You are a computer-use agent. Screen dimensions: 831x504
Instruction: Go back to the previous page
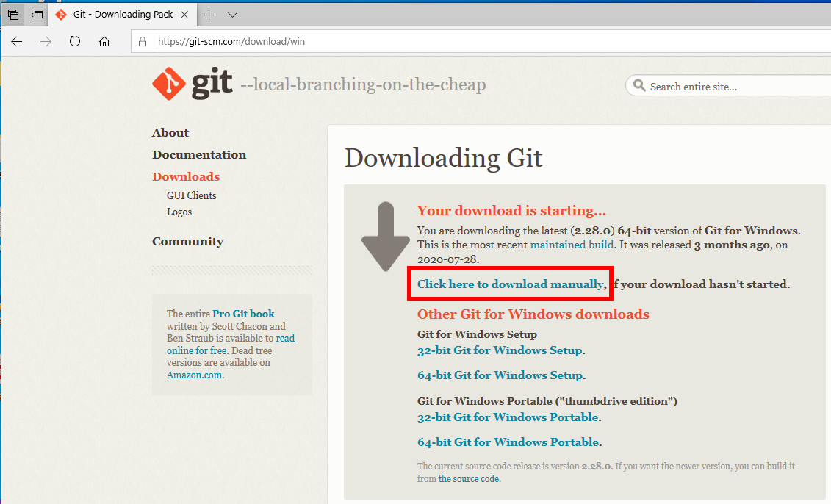click(x=16, y=42)
